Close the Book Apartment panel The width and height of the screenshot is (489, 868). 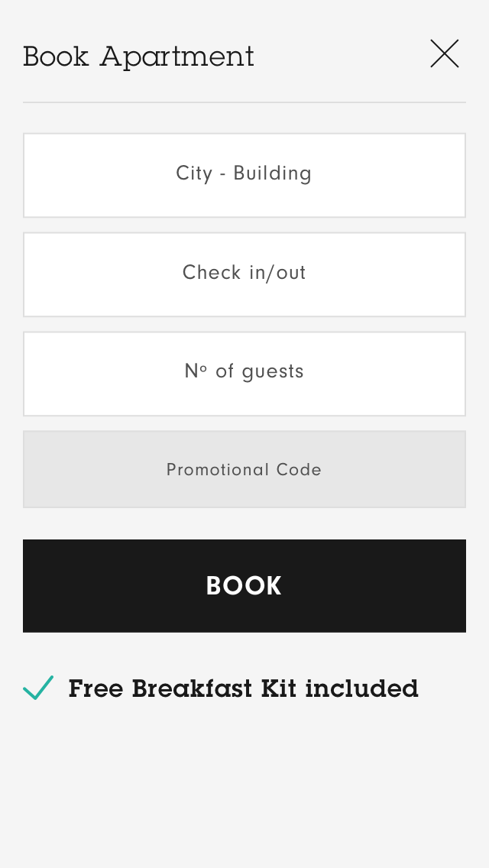[444, 54]
